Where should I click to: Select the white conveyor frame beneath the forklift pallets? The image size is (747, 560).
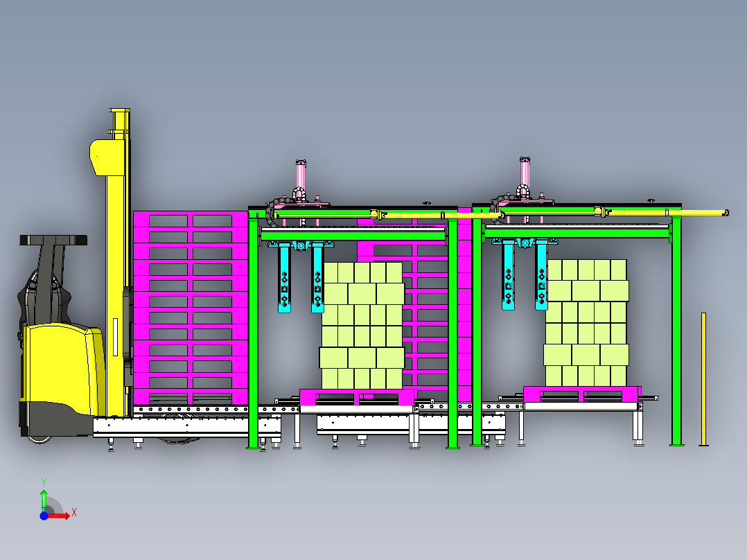(x=187, y=426)
